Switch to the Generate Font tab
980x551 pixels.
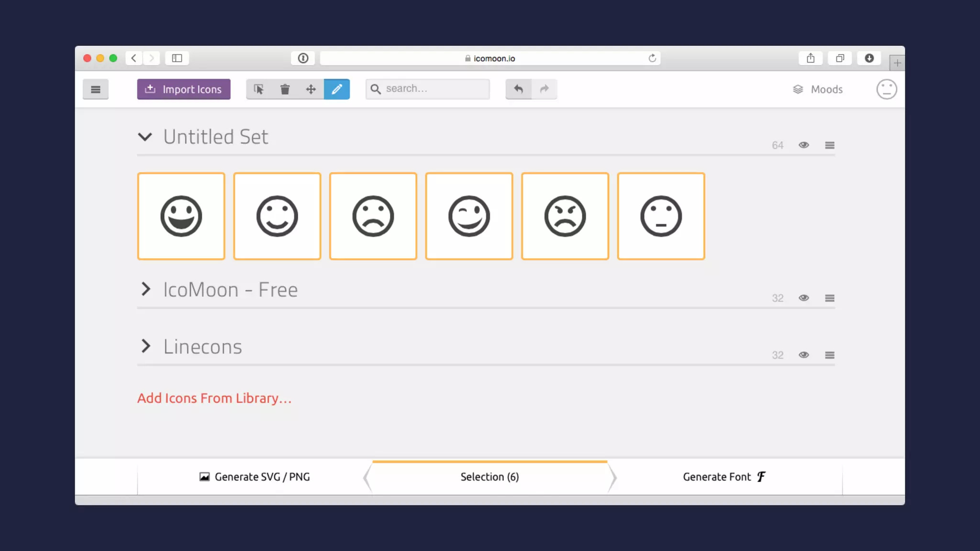tap(724, 477)
